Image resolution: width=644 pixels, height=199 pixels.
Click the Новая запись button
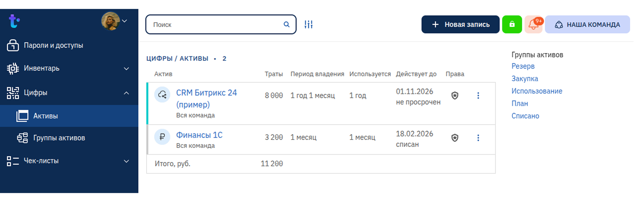460,24
